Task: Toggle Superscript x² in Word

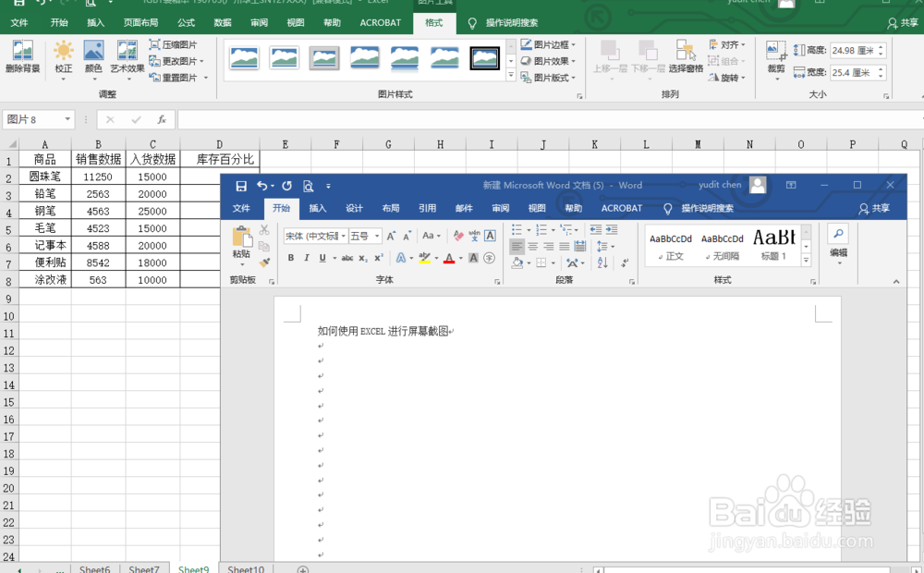Action: click(x=378, y=258)
